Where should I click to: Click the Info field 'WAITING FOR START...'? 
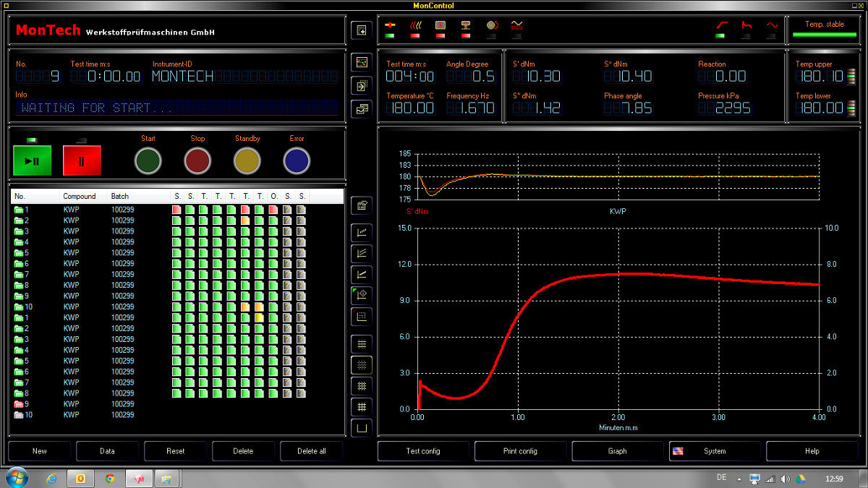coord(176,108)
